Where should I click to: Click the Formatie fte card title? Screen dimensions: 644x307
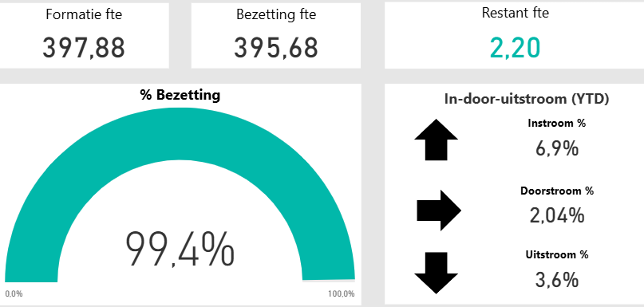84,14
